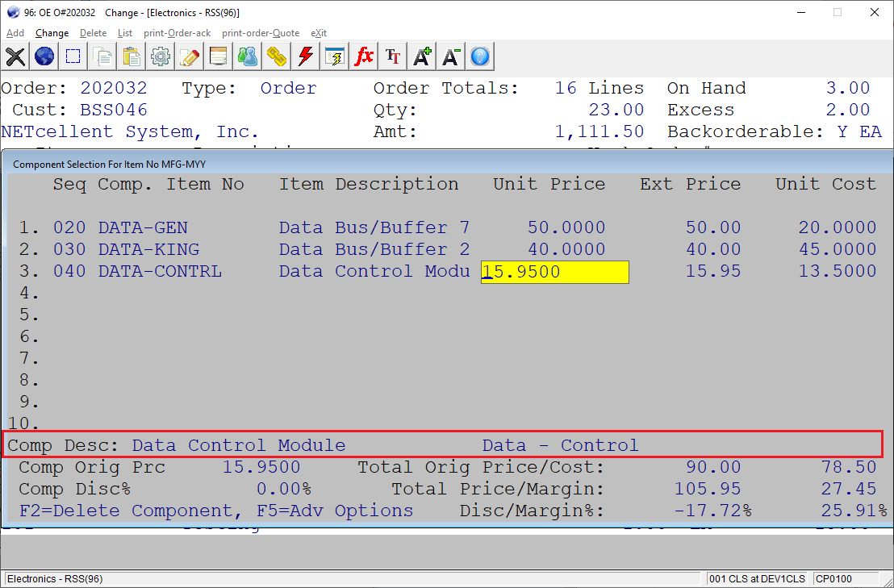This screenshot has height=588, width=894.
Task: Click the Comp Disc% value 0.00%
Action: pos(283,489)
